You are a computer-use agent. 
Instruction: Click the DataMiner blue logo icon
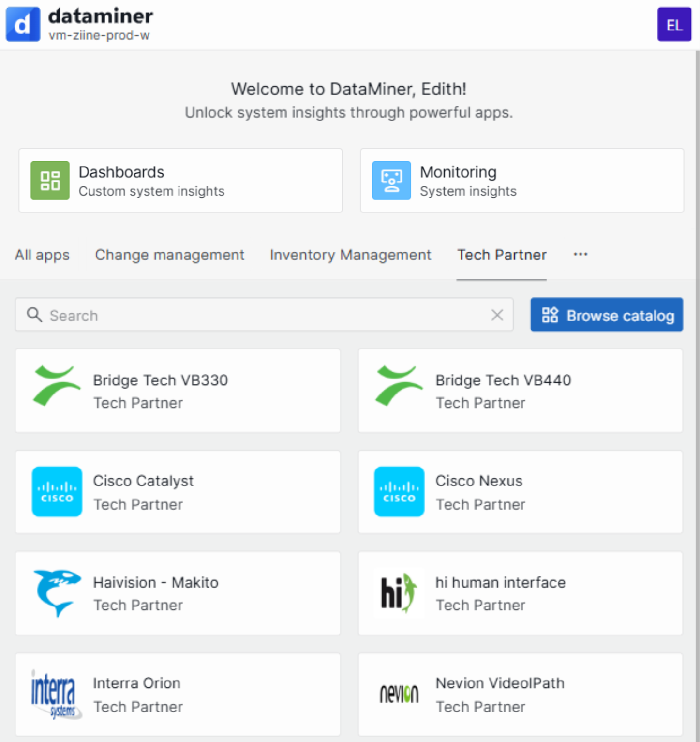[23, 24]
